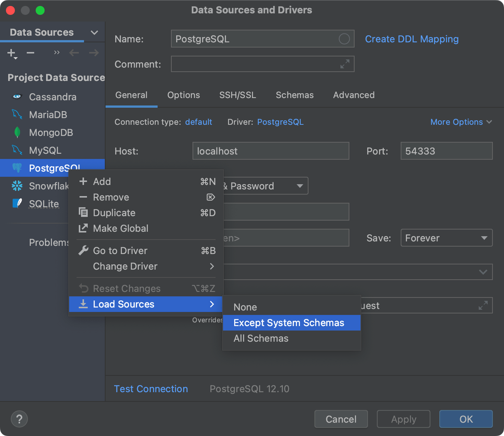Screen dimensions: 504x436
Task: Expand the More Options dropdown
Action: click(x=461, y=122)
